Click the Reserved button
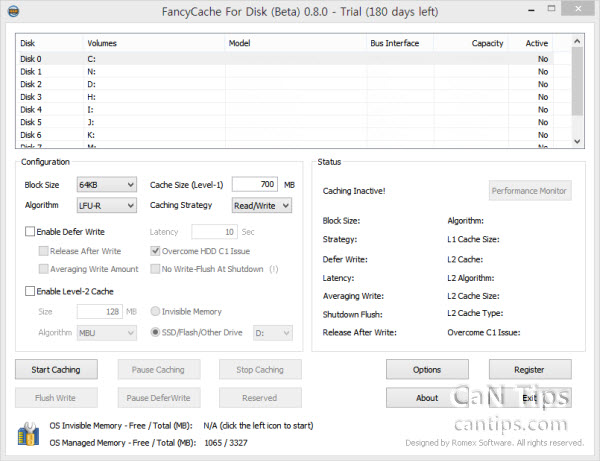This screenshot has height=461, width=600. tap(260, 398)
